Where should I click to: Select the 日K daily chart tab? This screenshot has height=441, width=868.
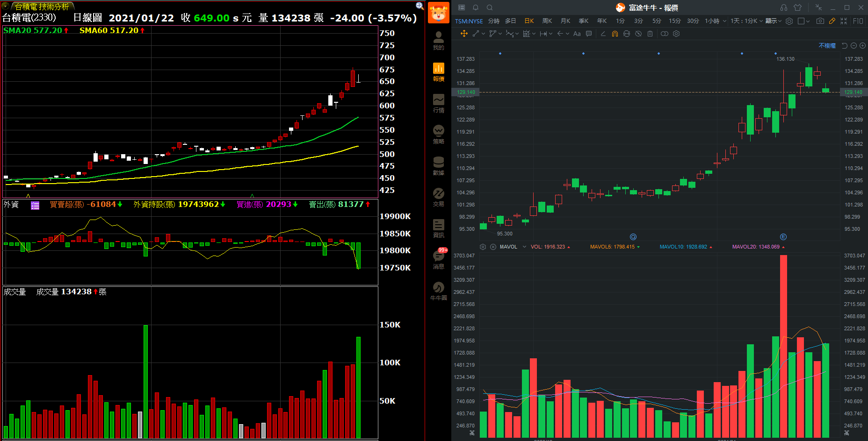click(529, 21)
